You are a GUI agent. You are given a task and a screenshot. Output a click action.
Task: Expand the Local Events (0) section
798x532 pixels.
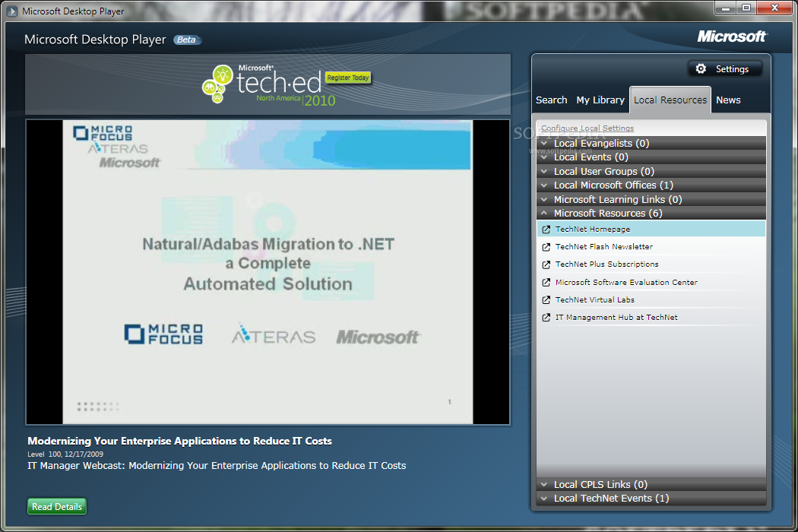click(651, 157)
